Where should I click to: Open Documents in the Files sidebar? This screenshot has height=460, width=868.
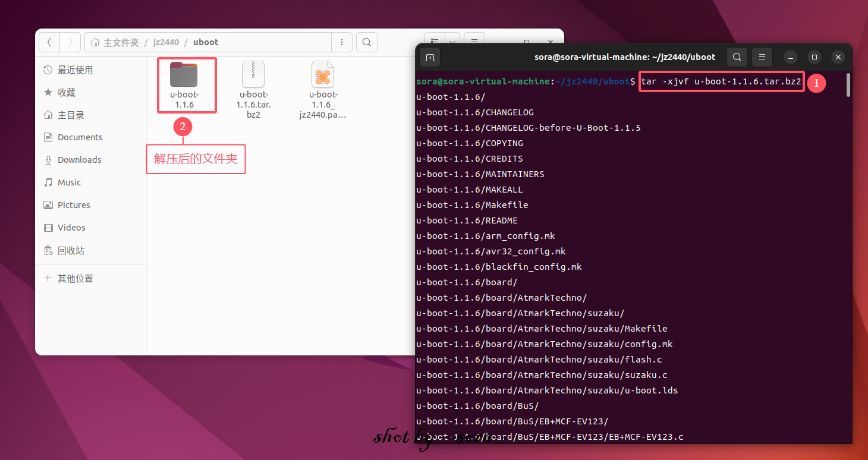91,137
